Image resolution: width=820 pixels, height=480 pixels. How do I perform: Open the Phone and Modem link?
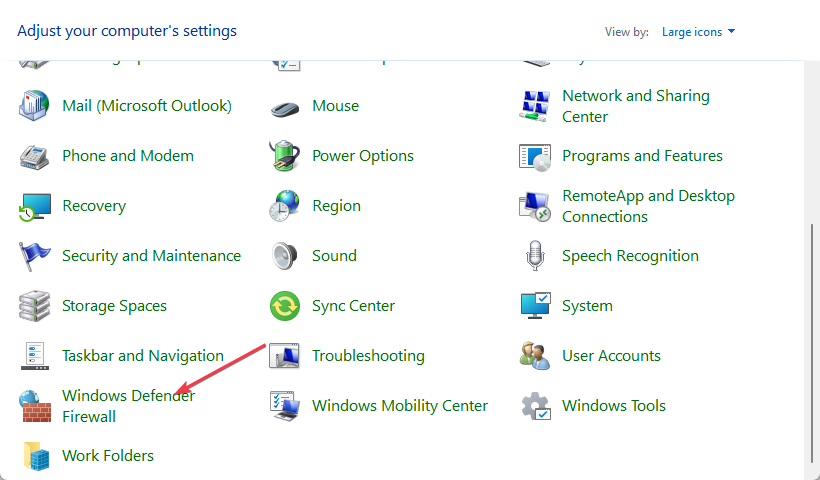[128, 156]
